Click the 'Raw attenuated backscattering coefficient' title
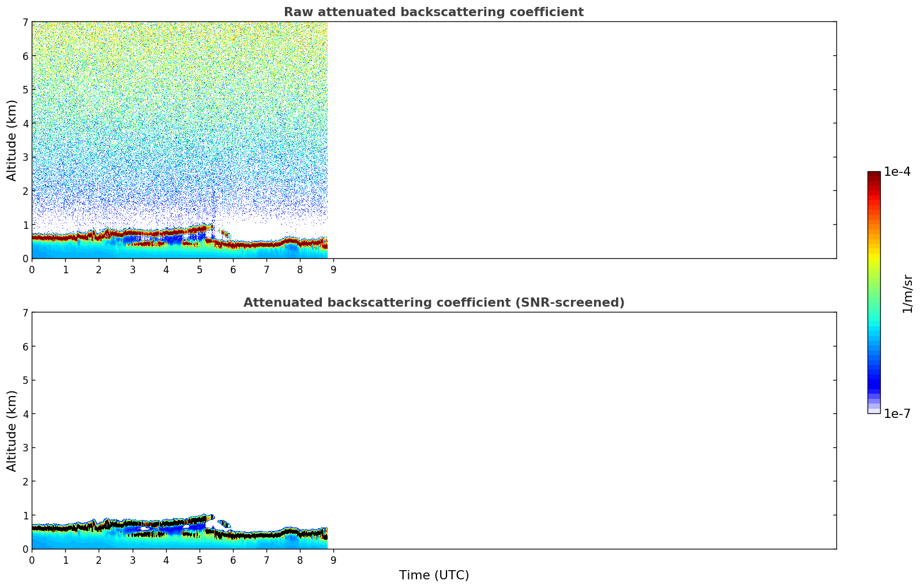Viewport: 920px width, 588px height. click(433, 12)
